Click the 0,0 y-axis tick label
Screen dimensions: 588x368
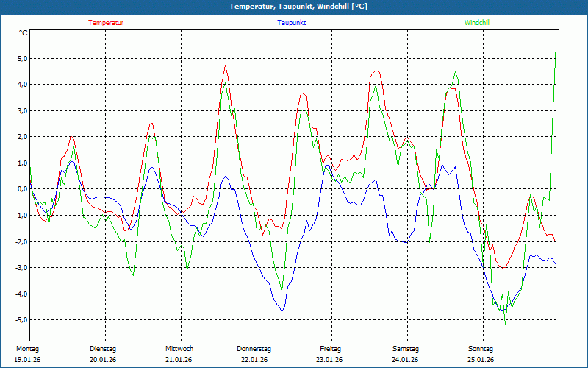coord(21,189)
